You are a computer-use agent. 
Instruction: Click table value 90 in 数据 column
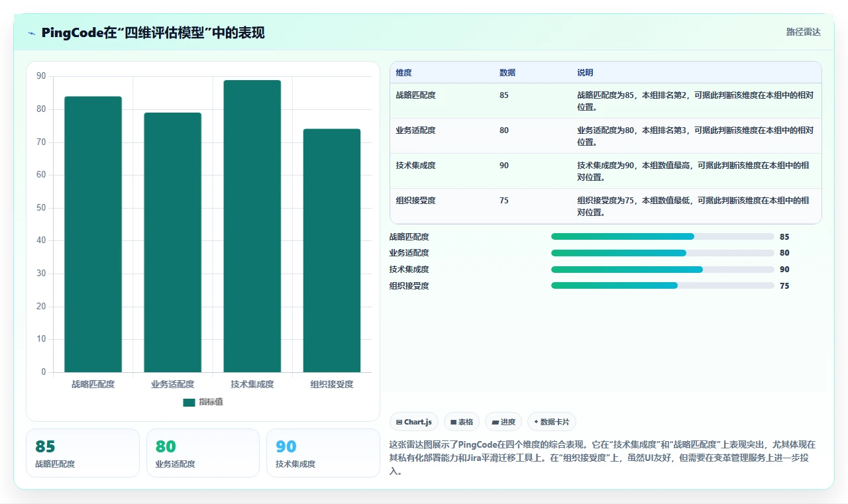[504, 166]
